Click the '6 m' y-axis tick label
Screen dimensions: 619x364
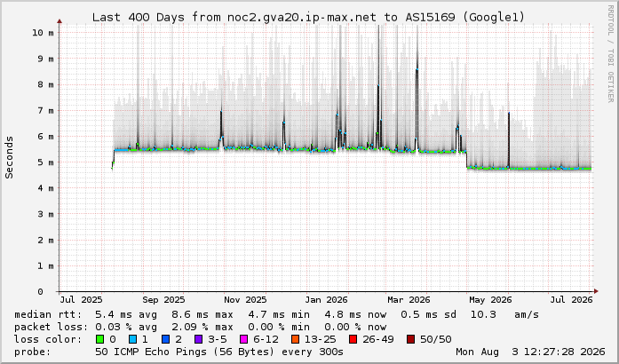pos(45,136)
